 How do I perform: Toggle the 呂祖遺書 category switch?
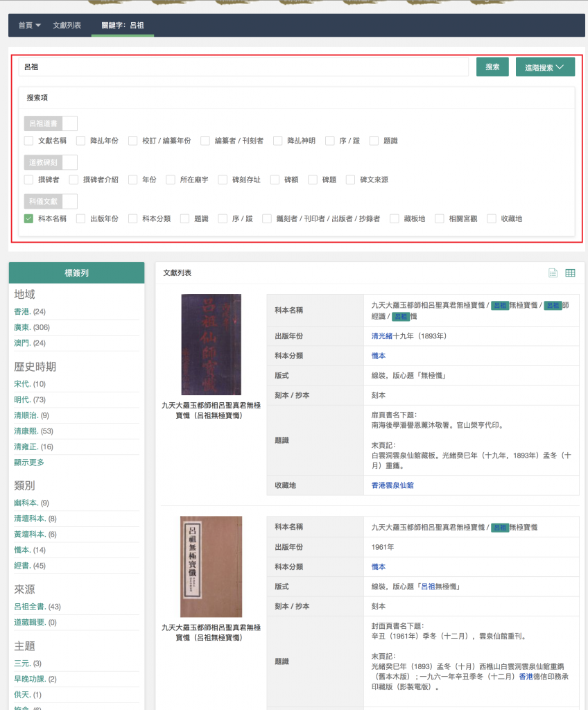(x=51, y=123)
